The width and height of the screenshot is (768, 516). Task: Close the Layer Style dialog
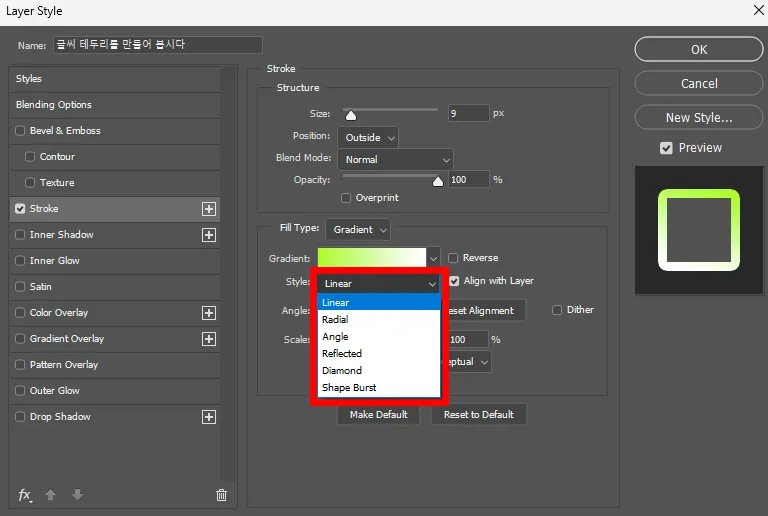click(x=758, y=10)
